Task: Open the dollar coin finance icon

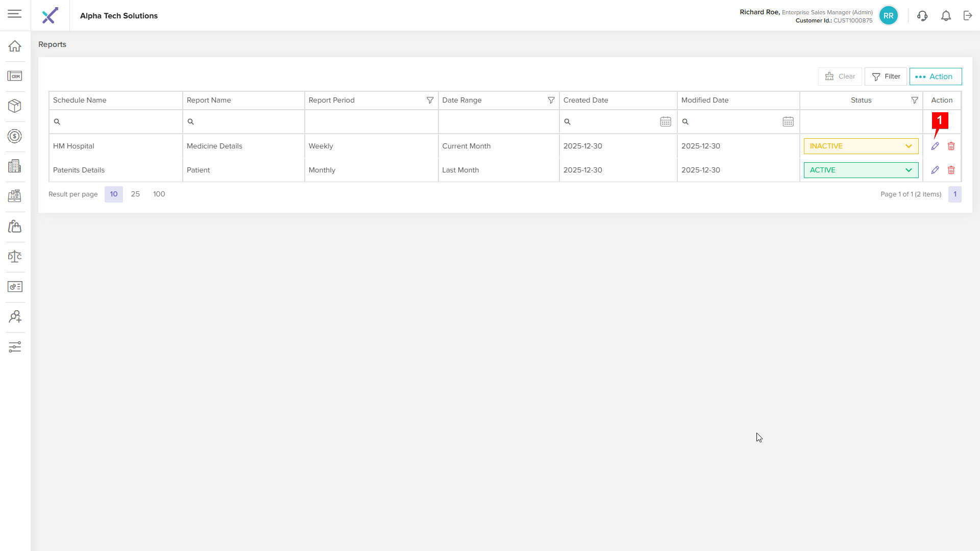Action: coord(15,136)
